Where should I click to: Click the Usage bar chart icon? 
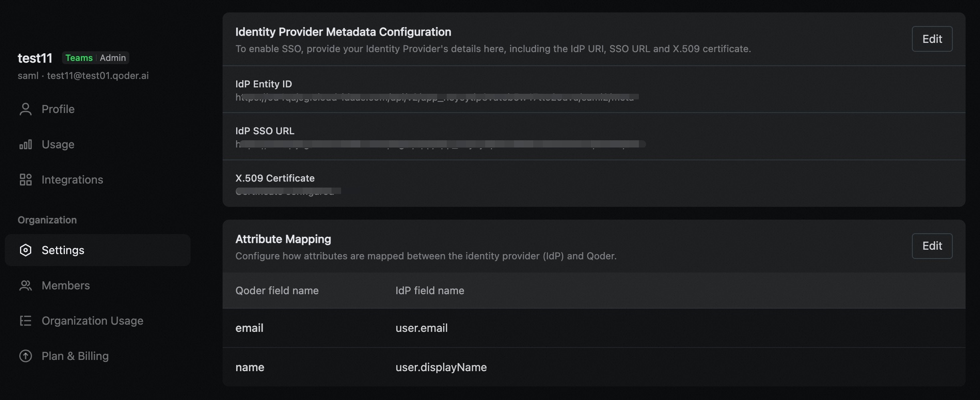[x=26, y=144]
